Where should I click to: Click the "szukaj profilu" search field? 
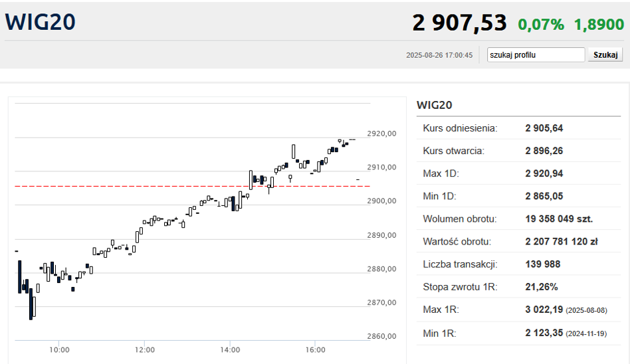(x=536, y=55)
